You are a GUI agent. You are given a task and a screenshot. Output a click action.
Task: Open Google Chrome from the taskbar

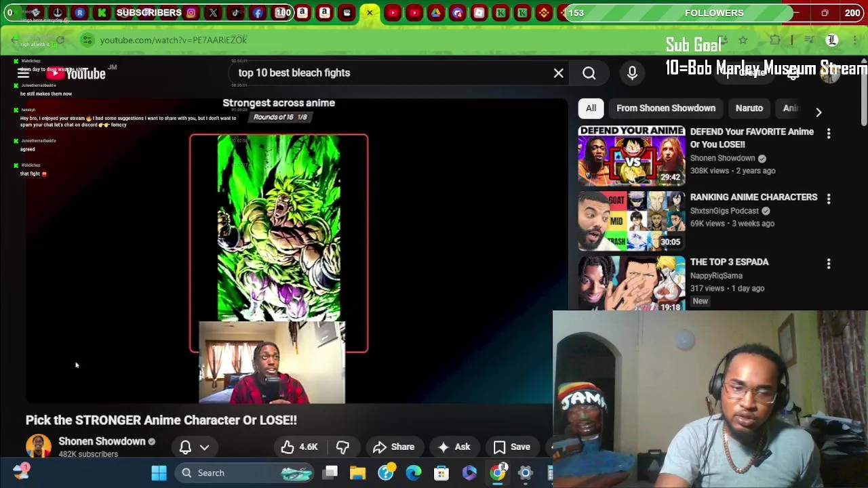point(498,472)
